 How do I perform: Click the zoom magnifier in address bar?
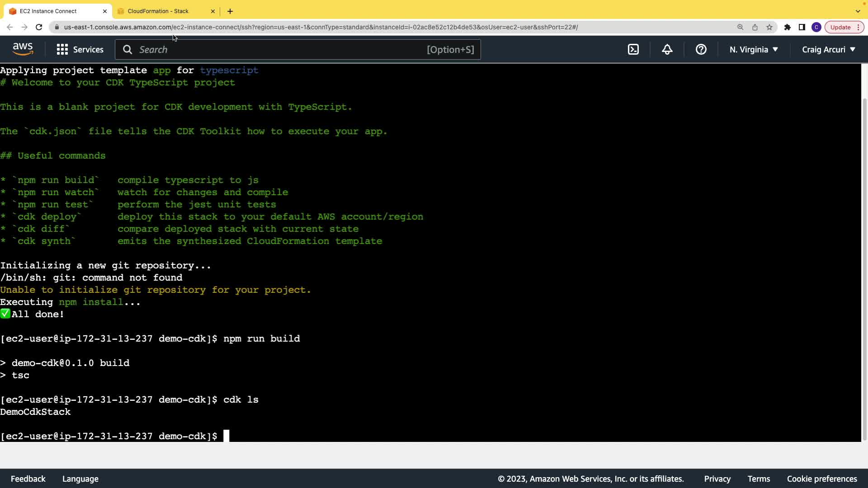[x=741, y=27]
